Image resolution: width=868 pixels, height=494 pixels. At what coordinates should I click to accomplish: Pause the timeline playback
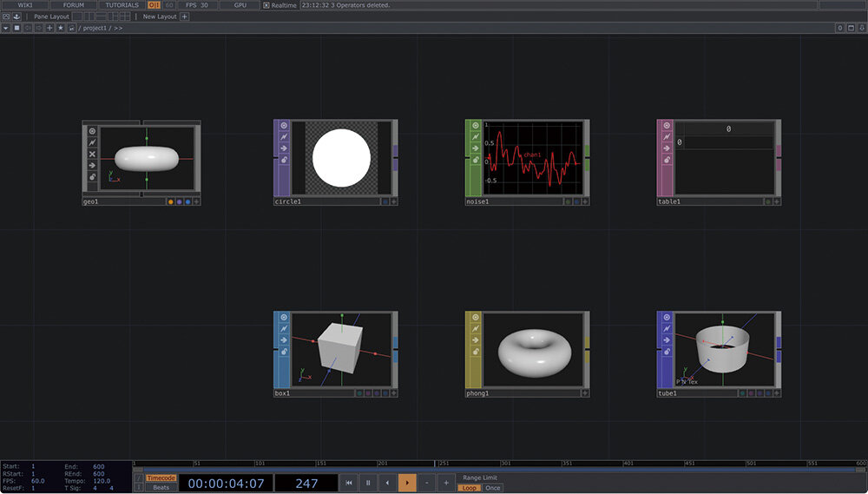coord(368,483)
